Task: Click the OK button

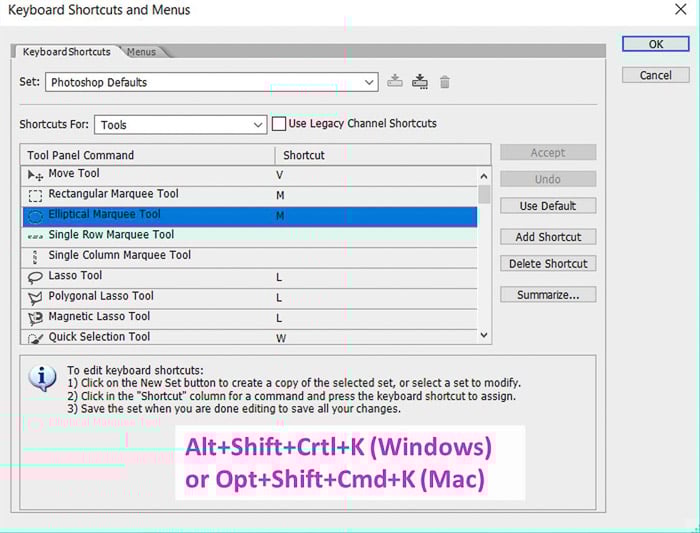Action: (656, 44)
